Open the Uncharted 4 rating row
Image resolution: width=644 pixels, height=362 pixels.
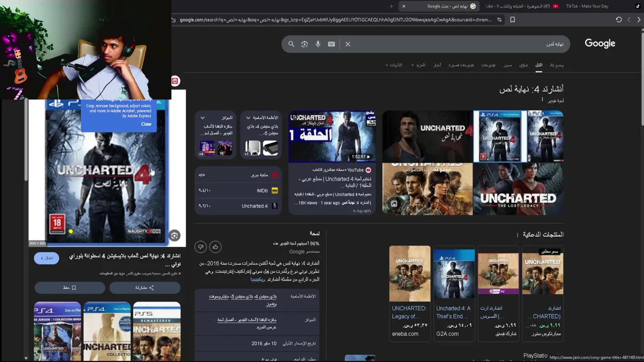tap(238, 206)
